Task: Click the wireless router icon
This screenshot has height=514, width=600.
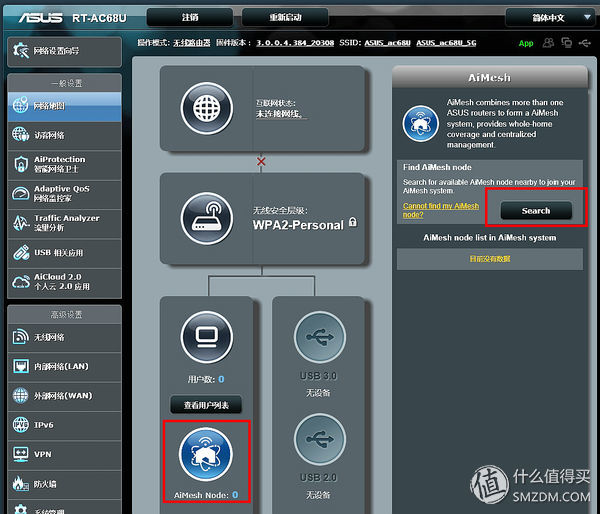Action: pos(207,218)
